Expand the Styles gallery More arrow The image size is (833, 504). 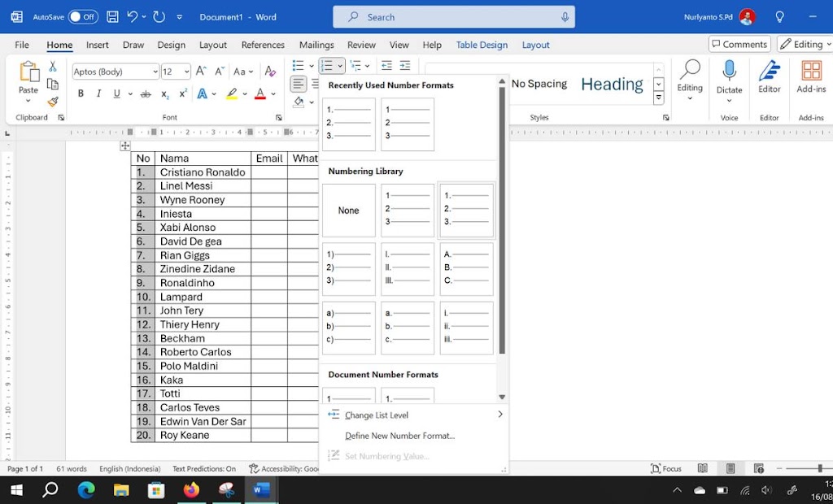[x=659, y=98]
